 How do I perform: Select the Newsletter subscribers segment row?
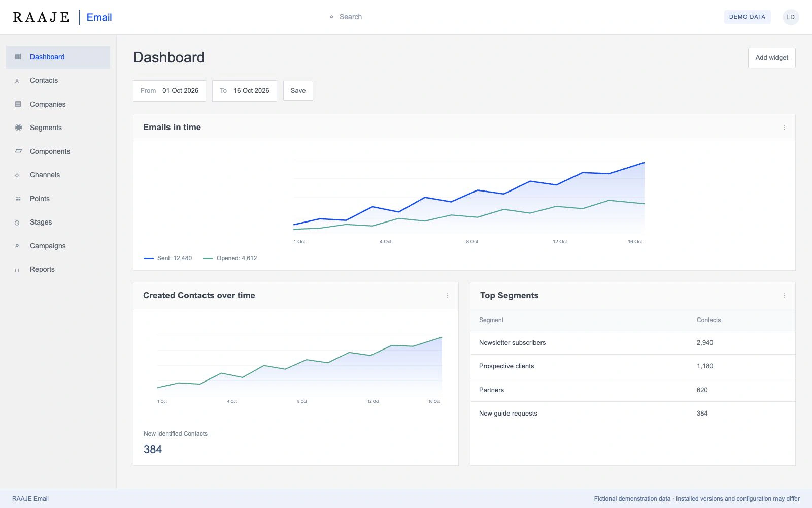click(632, 343)
